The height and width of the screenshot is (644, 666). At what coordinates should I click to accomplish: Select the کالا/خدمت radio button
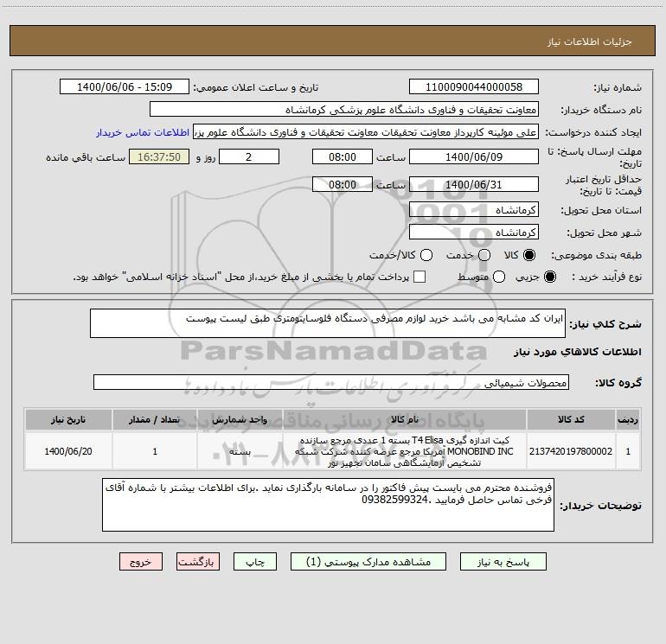(x=426, y=255)
